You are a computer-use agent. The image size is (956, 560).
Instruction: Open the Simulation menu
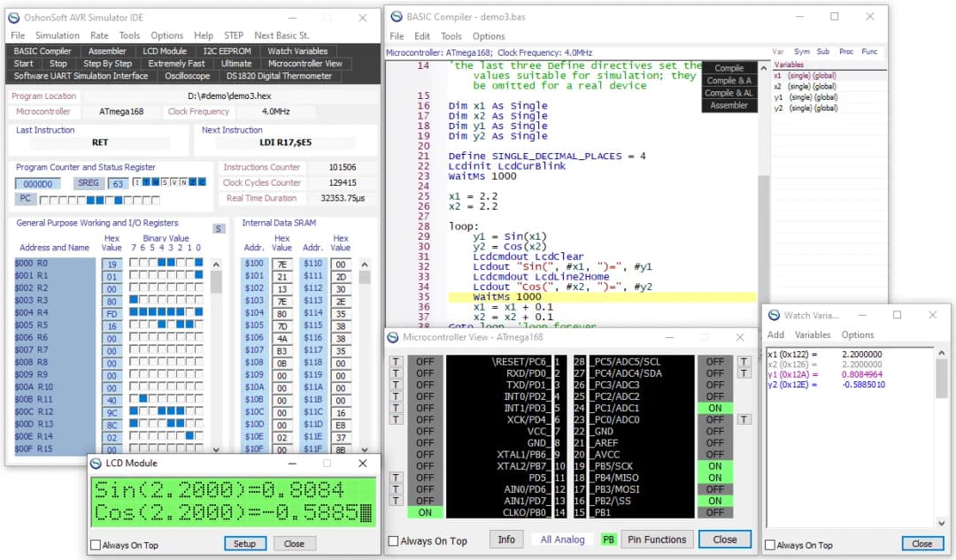[x=58, y=35]
